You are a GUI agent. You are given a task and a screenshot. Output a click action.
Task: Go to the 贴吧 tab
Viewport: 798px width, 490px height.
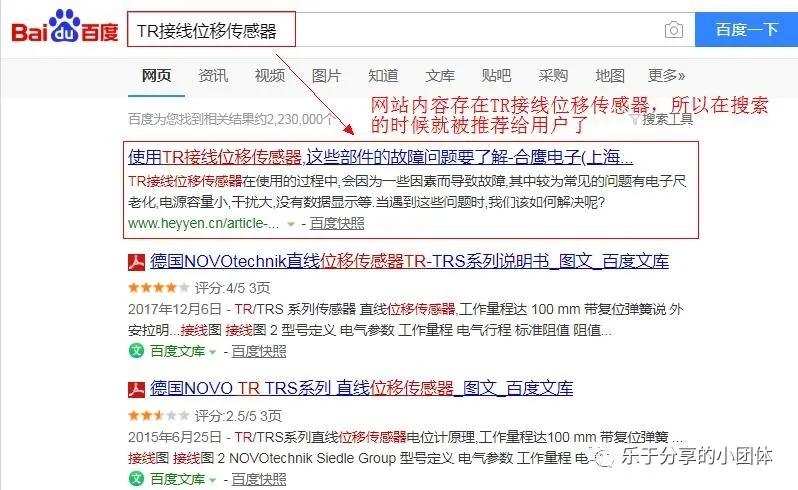pos(496,76)
